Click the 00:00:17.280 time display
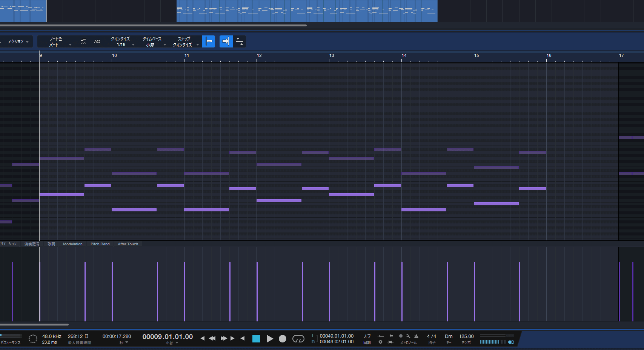Image resolution: width=644 pixels, height=350 pixels. pos(117,336)
